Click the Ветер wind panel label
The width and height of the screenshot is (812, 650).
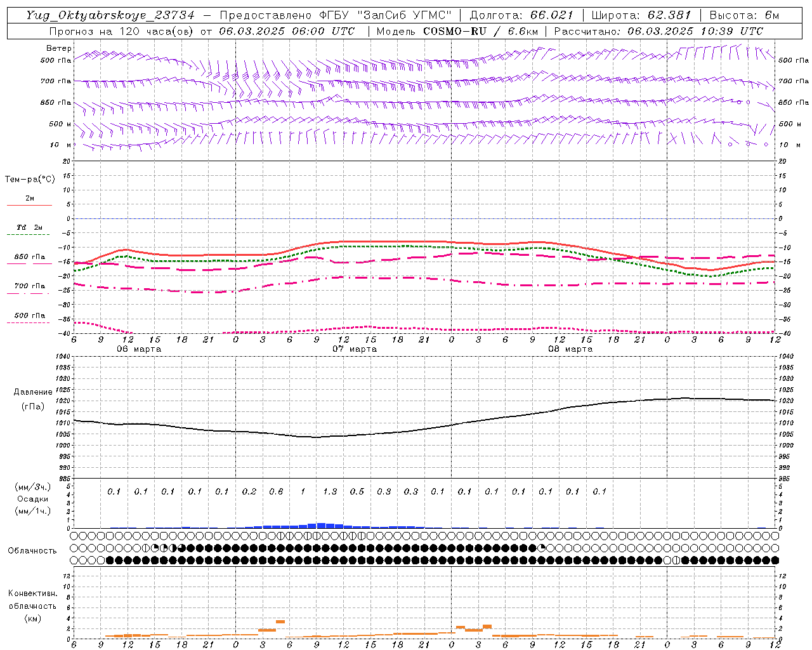click(x=59, y=48)
